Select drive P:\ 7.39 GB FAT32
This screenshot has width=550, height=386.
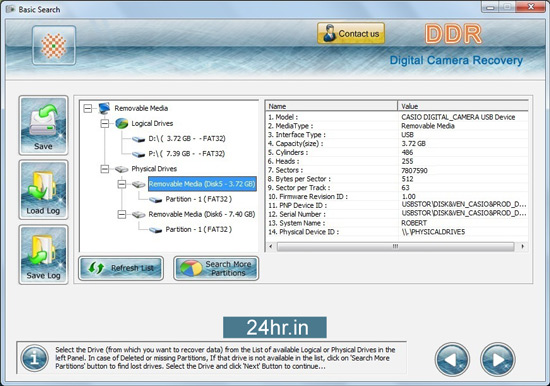(187, 154)
